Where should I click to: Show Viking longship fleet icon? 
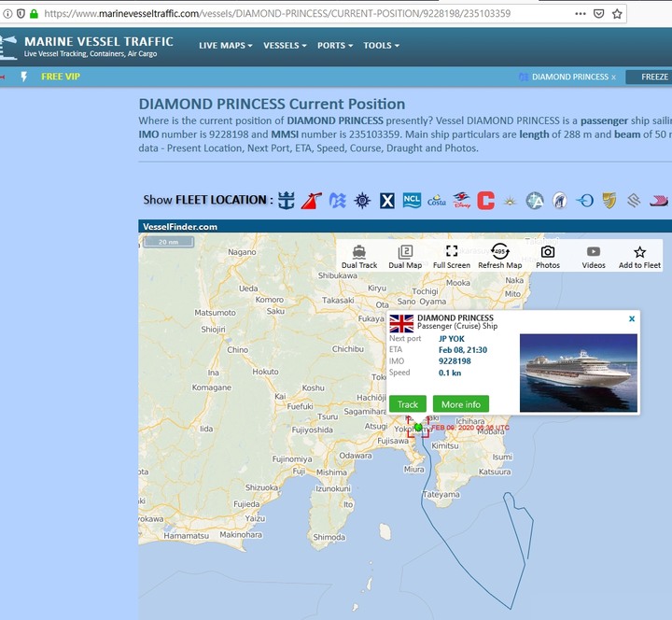(659, 201)
